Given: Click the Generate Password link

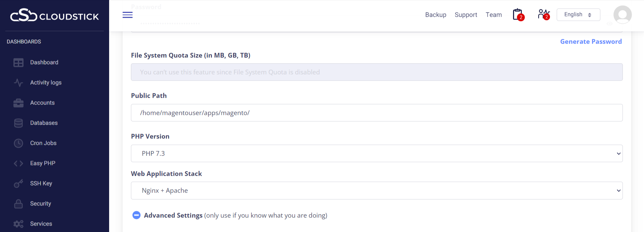Looking at the screenshot, I should click(591, 42).
